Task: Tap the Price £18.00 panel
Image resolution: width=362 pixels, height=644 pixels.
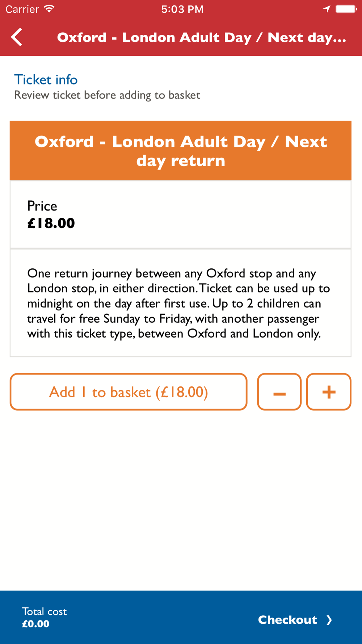Action: [x=181, y=214]
